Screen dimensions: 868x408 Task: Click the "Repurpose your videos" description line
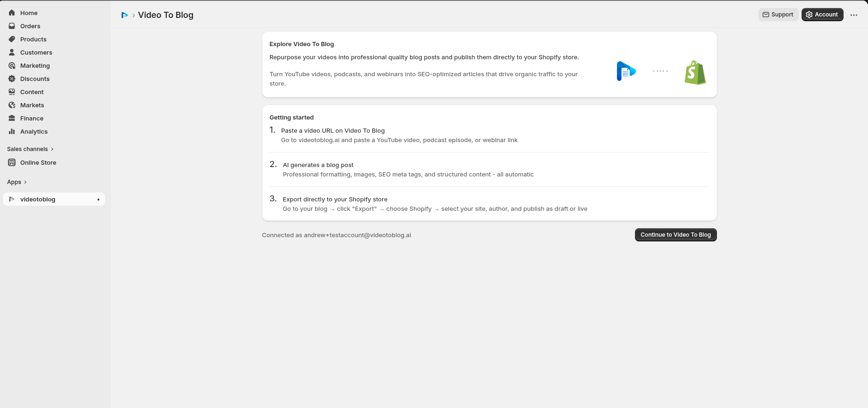click(x=424, y=57)
